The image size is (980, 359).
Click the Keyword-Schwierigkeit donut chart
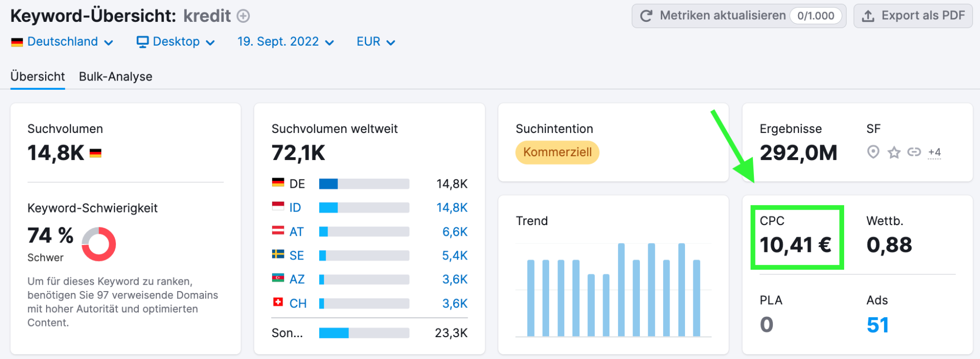pyautogui.click(x=98, y=244)
